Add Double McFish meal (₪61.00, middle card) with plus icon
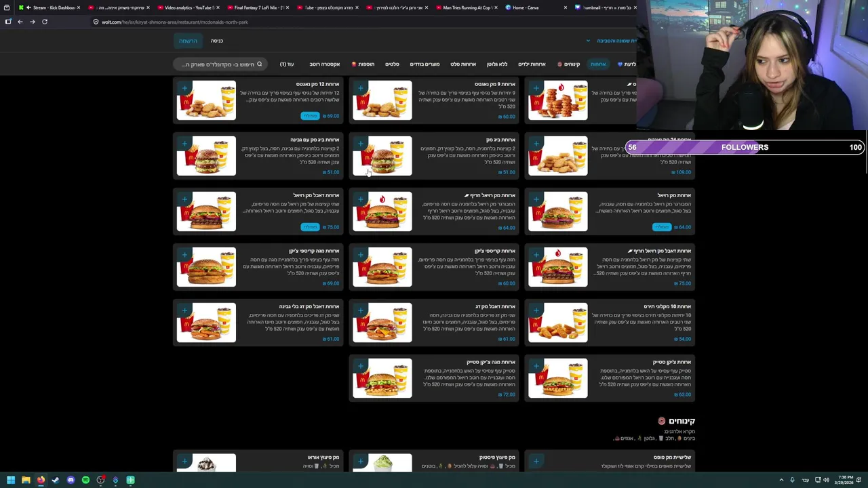 click(x=360, y=310)
